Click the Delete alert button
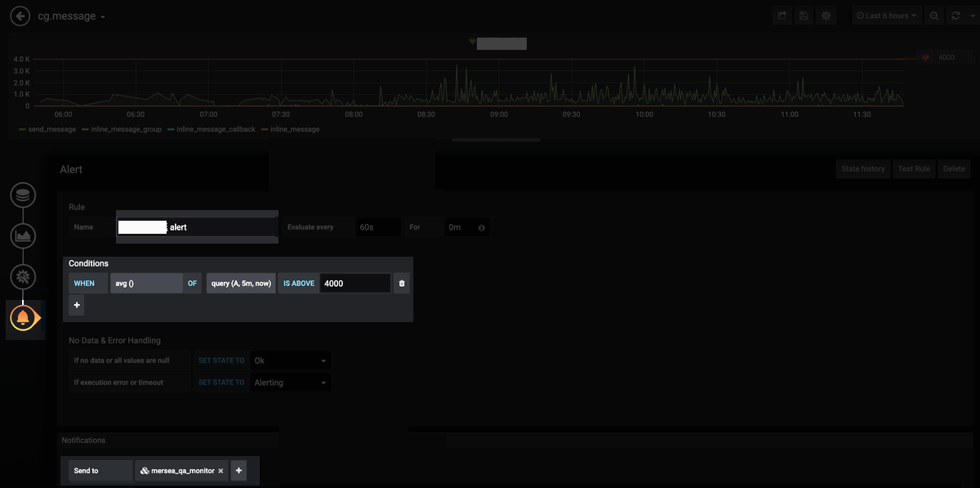This screenshot has width=980, height=488. [x=954, y=168]
